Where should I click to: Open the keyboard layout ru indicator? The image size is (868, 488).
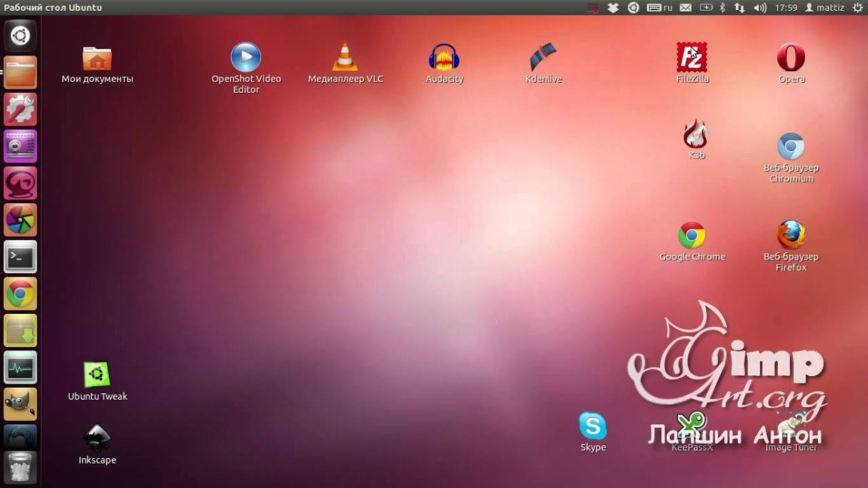pos(660,7)
